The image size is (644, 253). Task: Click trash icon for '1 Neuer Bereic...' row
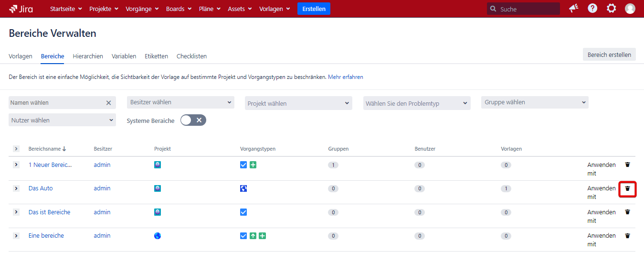click(627, 165)
